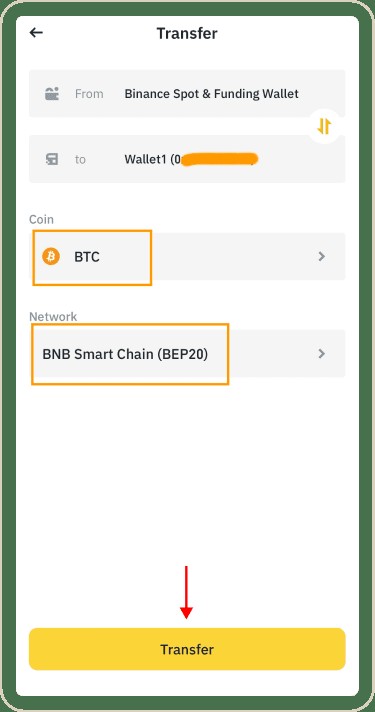Click the From label
Image resolution: width=375 pixels, height=712 pixels.
(89, 94)
